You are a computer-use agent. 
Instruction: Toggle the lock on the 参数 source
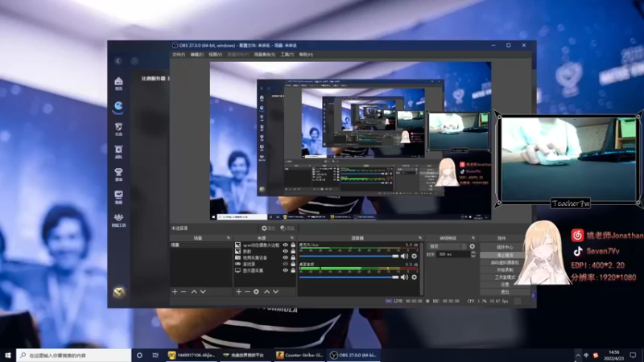293,251
